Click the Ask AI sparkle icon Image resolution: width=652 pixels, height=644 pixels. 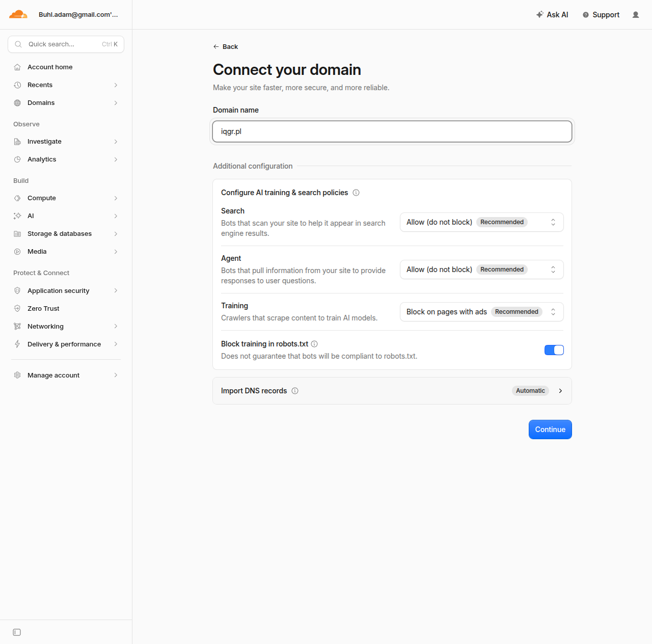pos(540,15)
